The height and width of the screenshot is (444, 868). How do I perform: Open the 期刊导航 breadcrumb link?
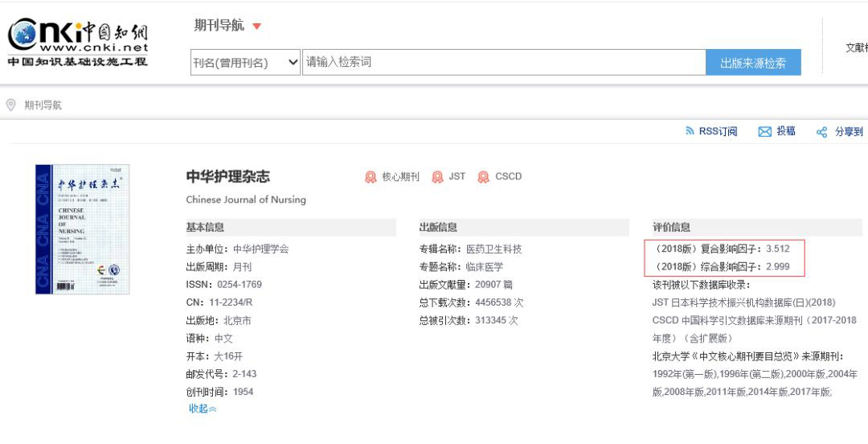point(43,105)
